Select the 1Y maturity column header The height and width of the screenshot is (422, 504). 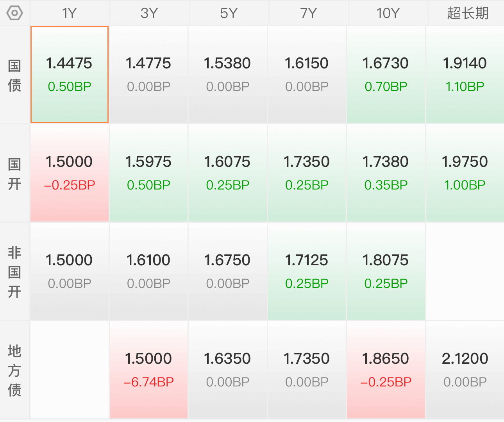(x=70, y=13)
